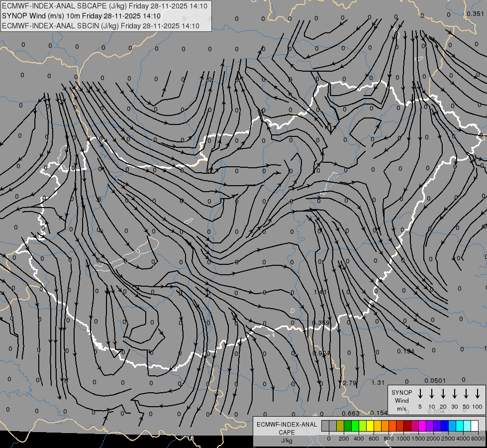Click the SBCAPE title line
The width and height of the screenshot is (487, 448).
tap(104, 6)
